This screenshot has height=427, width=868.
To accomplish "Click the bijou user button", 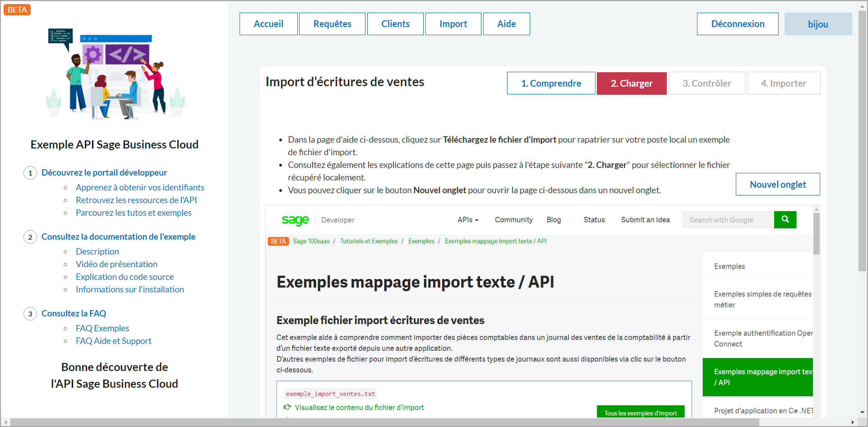I will point(818,24).
